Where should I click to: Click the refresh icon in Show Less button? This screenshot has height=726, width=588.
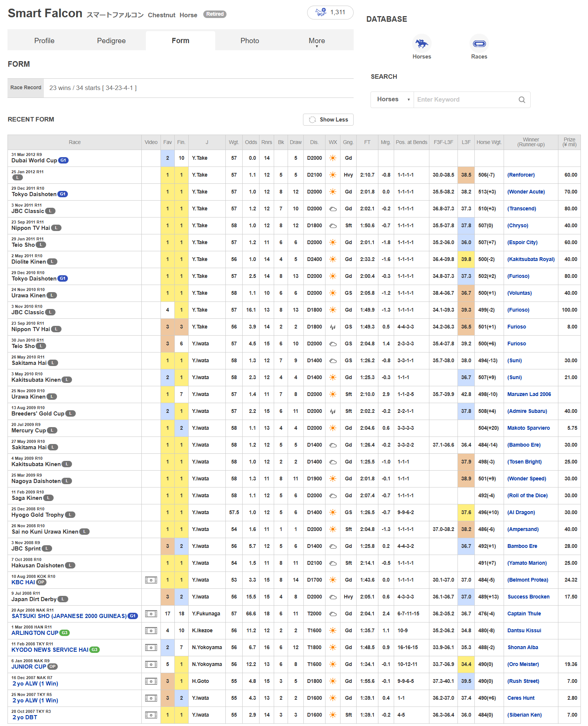(x=312, y=120)
